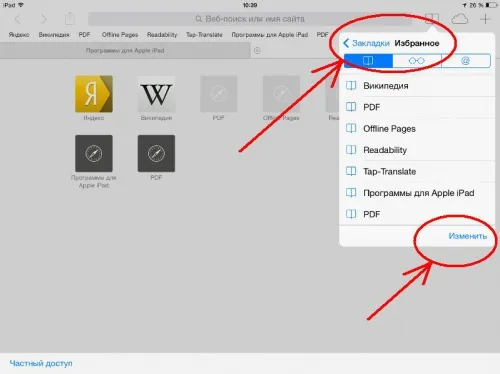Open Яндекс in the favorites bar
Screen dimensions: 500x374
(x=19, y=35)
